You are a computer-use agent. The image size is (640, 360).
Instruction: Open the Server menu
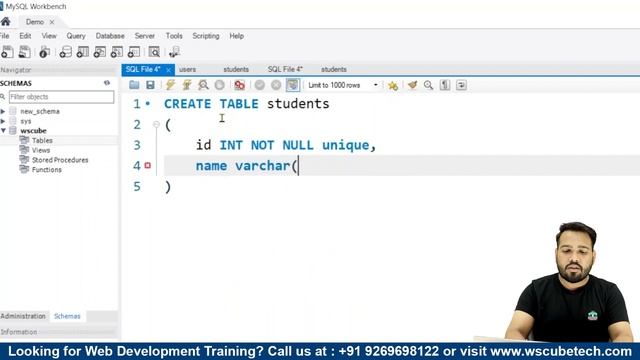point(144,36)
